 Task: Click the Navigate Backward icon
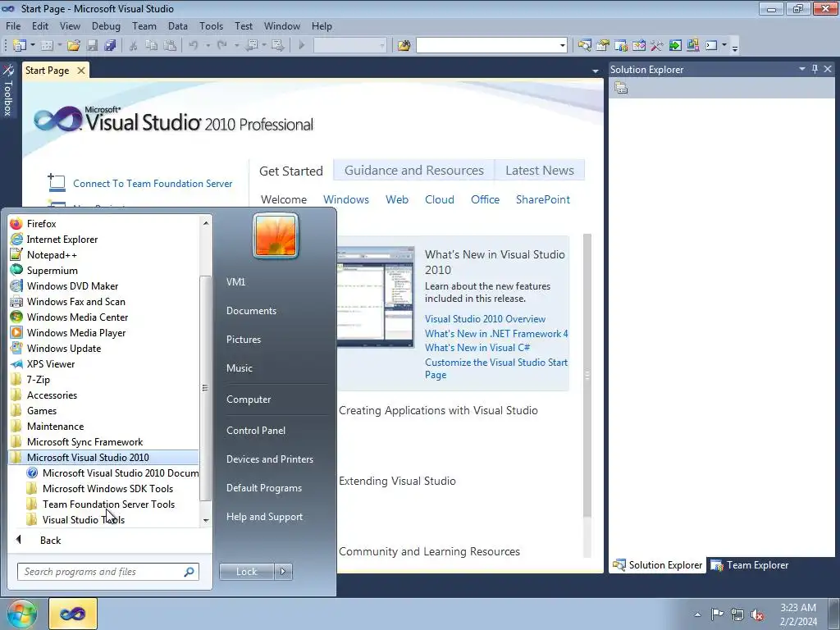[251, 46]
